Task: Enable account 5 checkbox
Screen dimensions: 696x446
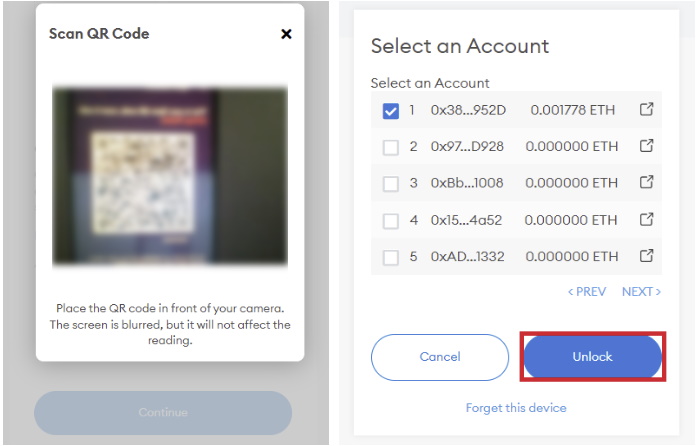Action: (391, 257)
